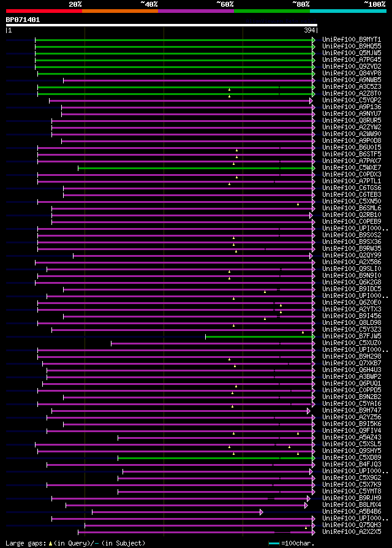Click the arrowhead ending the B9H747 alignment

click(309, 411)
